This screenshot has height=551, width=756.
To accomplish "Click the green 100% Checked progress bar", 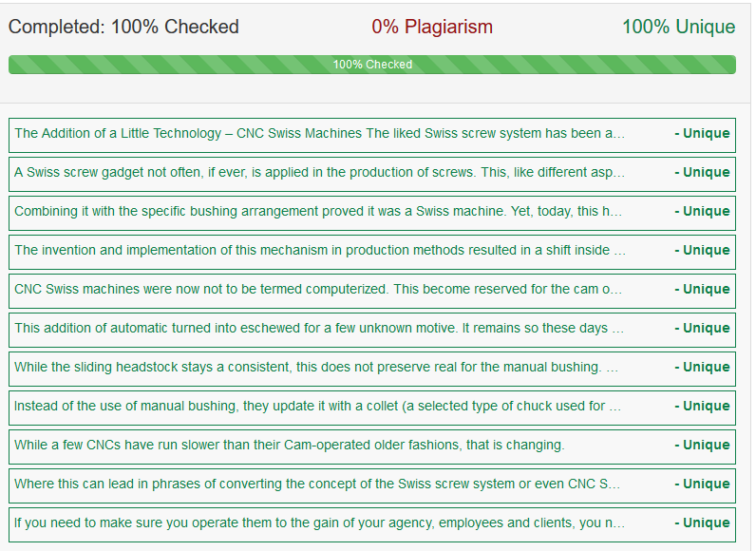I will tap(371, 65).
